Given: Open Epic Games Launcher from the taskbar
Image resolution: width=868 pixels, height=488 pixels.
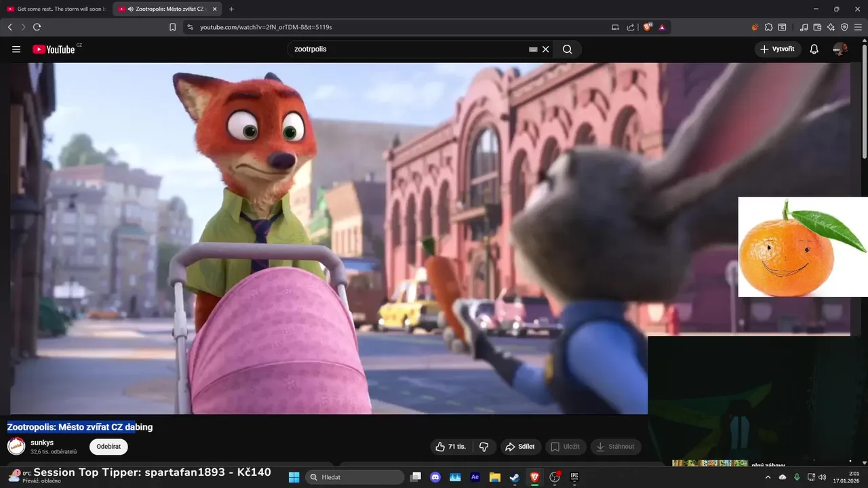Looking at the screenshot, I should click(x=574, y=477).
